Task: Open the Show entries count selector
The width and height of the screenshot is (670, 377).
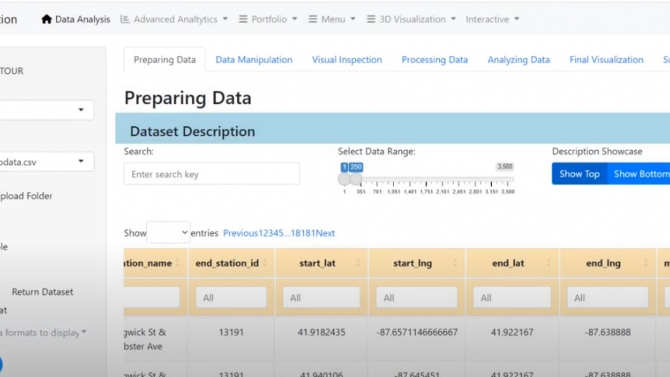Action: [168, 233]
